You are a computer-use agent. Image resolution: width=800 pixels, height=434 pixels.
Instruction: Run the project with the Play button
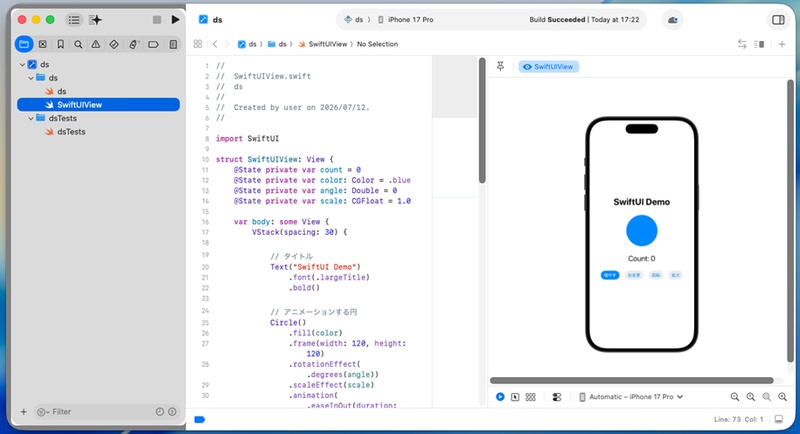175,19
